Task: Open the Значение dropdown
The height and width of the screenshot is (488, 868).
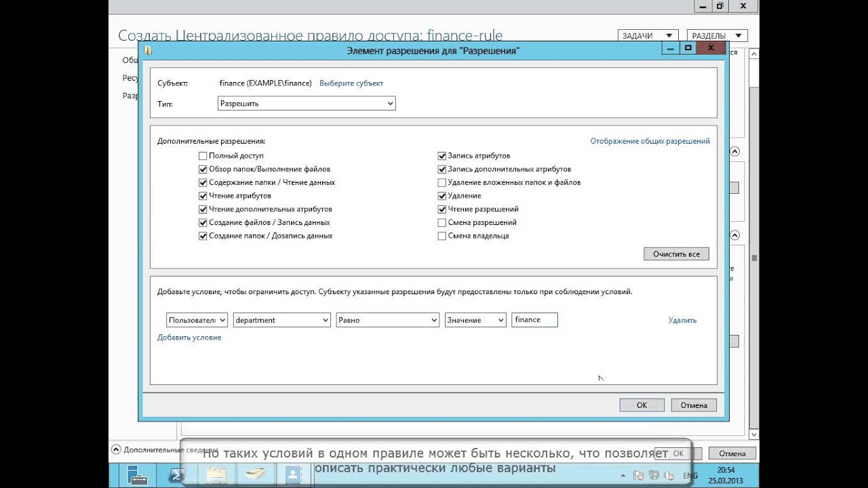Action: click(475, 320)
